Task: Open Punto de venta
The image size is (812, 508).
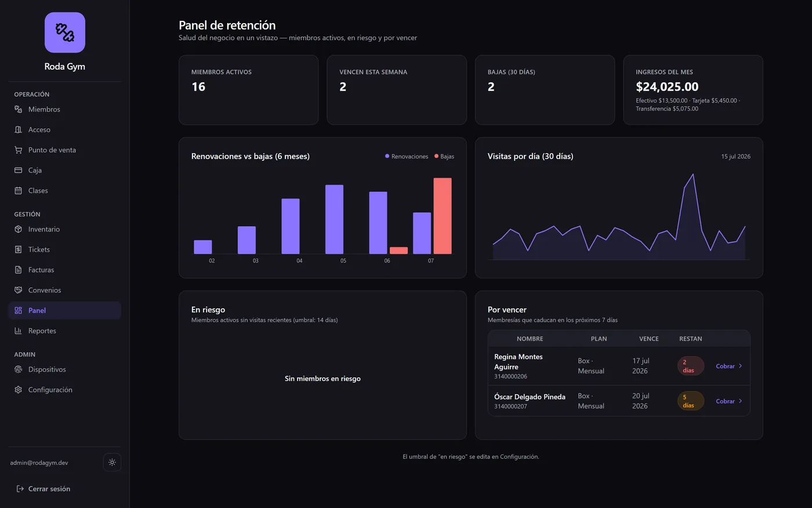Action: point(65,150)
